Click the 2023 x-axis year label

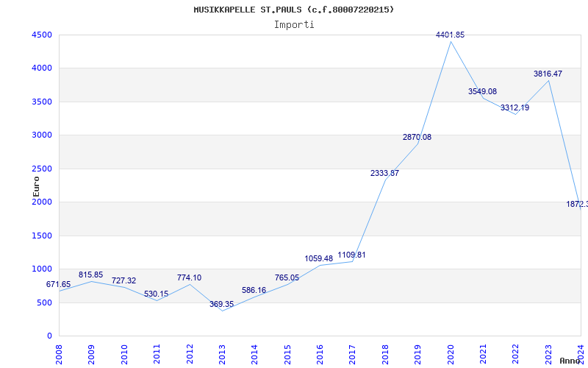point(548,355)
